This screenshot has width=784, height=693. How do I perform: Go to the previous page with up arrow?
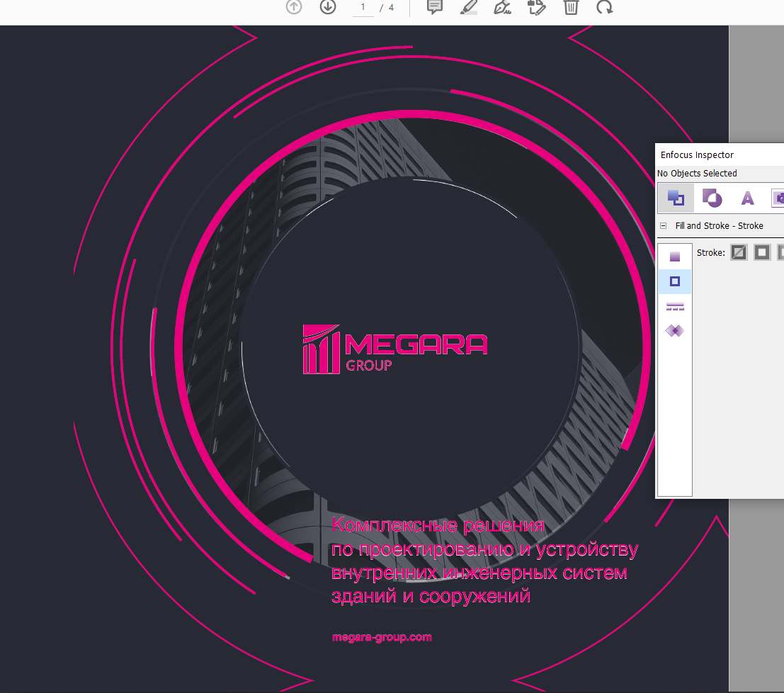click(294, 7)
